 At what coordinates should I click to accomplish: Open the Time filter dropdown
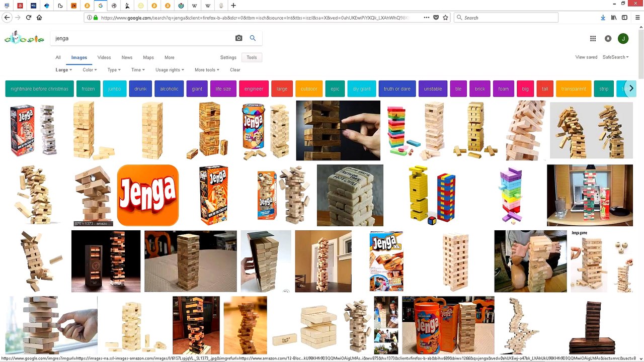tap(138, 70)
